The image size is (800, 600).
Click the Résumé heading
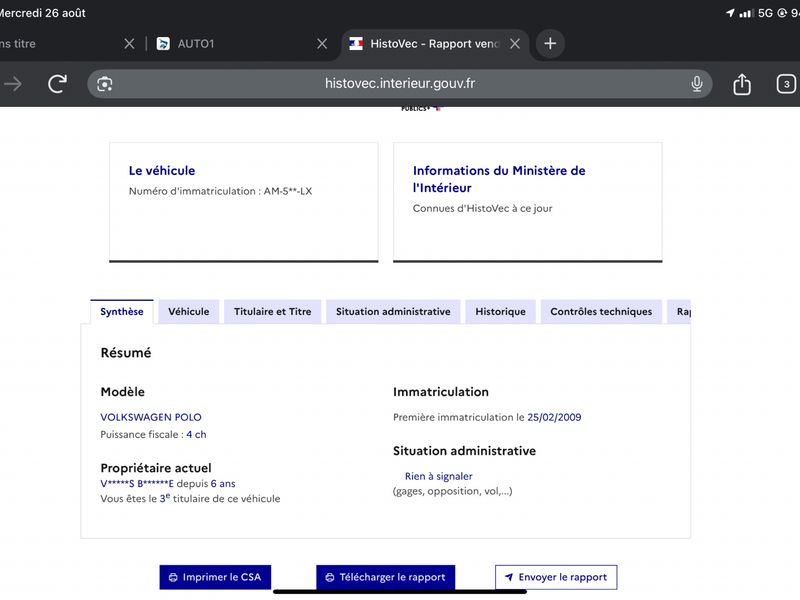pyautogui.click(x=126, y=353)
